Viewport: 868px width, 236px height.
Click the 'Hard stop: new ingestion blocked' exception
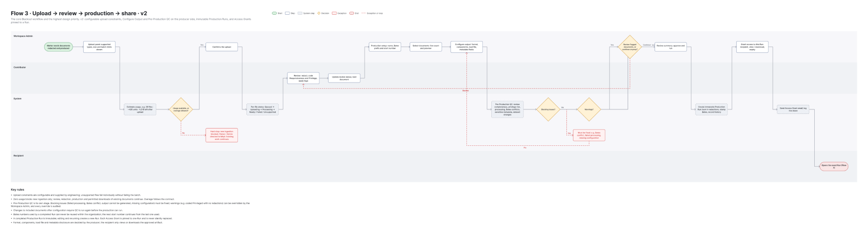point(222,135)
